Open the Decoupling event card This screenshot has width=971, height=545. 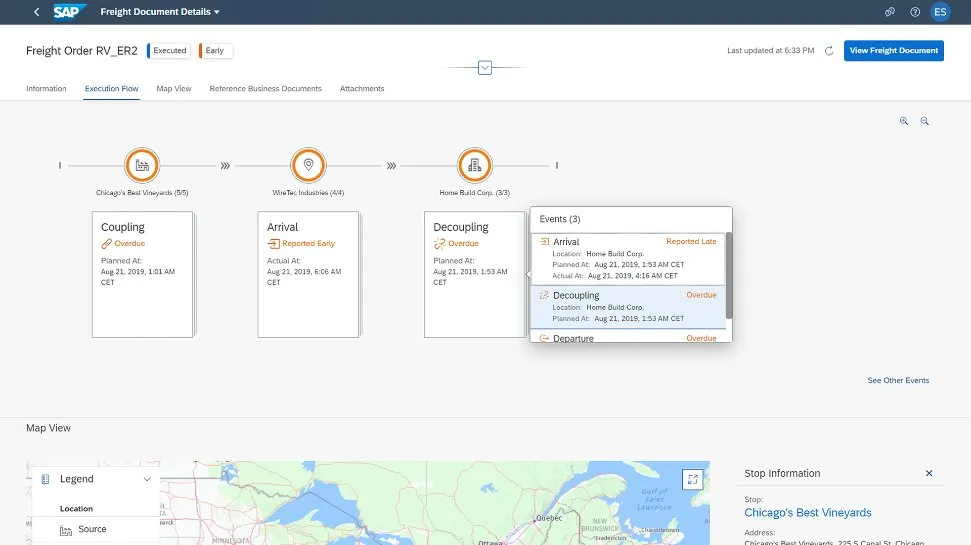point(474,274)
